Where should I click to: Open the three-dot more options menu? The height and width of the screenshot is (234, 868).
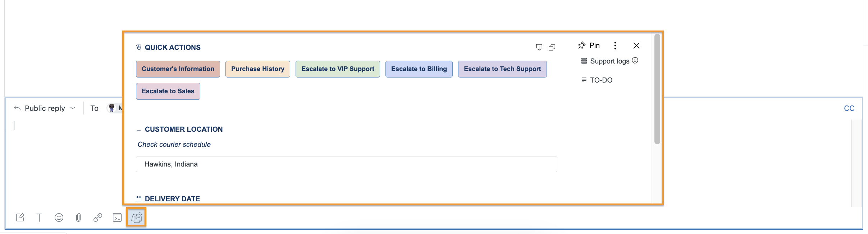[x=615, y=45]
